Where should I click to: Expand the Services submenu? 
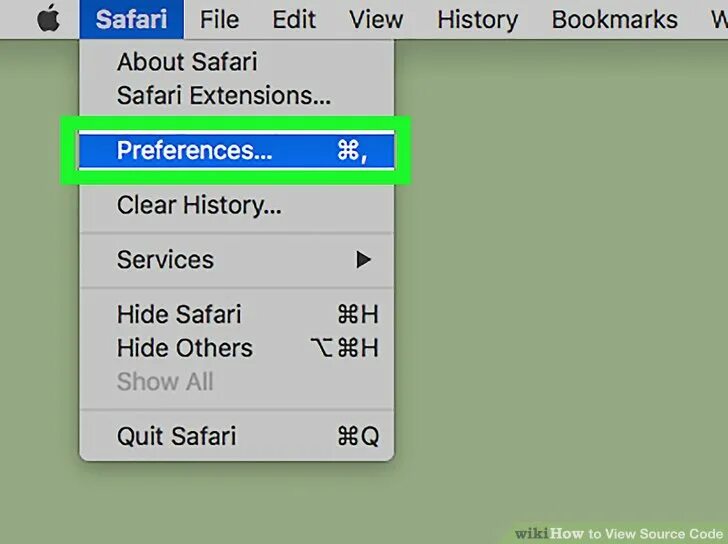237,259
